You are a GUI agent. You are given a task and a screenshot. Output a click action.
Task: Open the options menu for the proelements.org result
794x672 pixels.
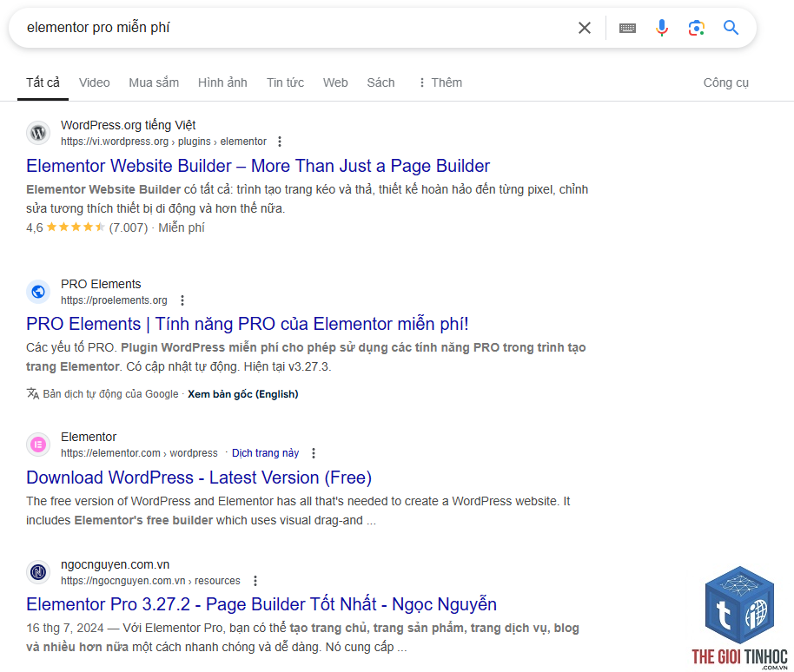tap(182, 300)
